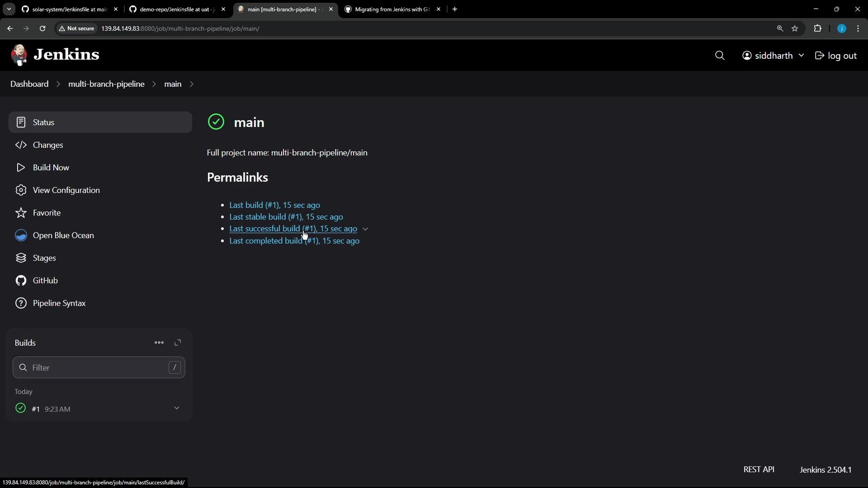
Task: Open the Chrome profile avatar
Action: (842, 28)
